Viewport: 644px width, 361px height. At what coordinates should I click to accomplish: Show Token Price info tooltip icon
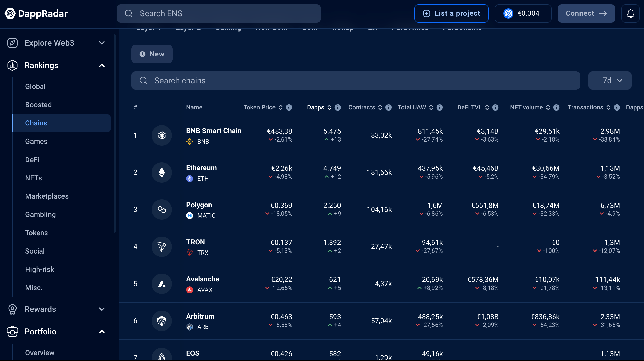point(289,107)
